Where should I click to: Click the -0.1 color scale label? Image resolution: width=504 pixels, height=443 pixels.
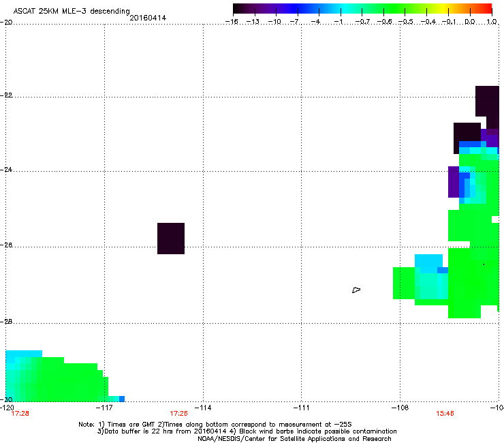coord(449,22)
